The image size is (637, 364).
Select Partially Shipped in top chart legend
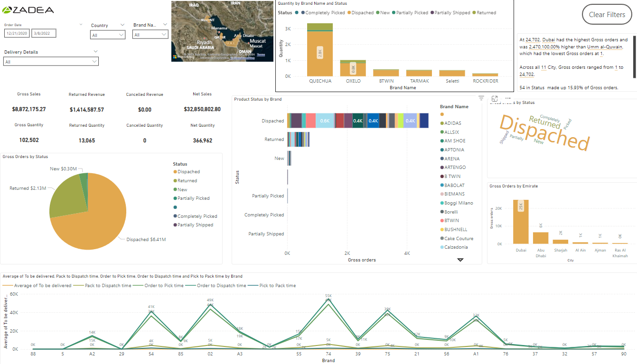(450, 13)
